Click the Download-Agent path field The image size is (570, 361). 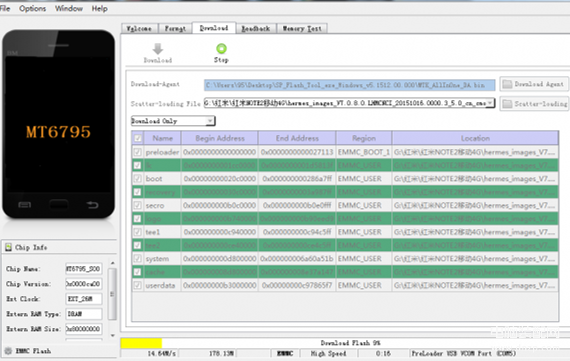click(x=349, y=85)
